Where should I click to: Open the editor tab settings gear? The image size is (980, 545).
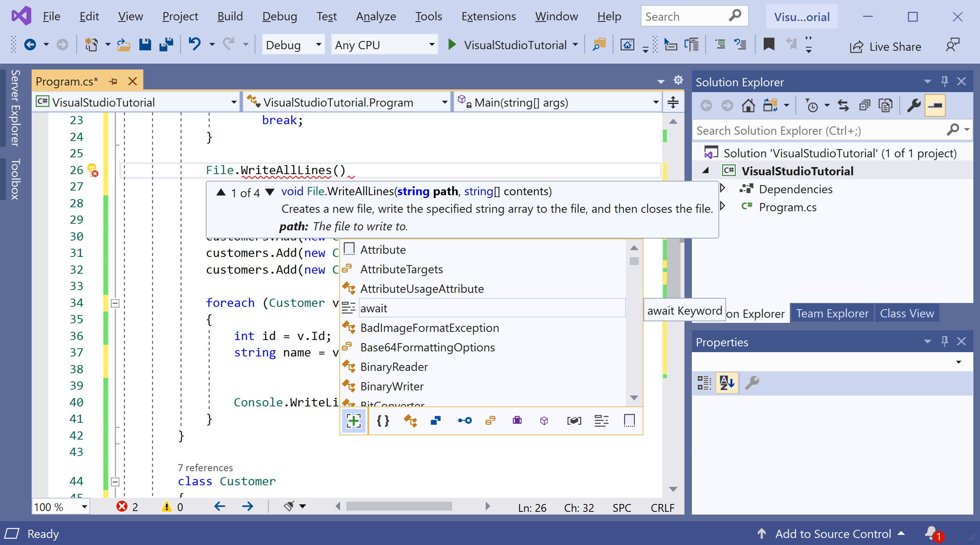click(x=678, y=80)
